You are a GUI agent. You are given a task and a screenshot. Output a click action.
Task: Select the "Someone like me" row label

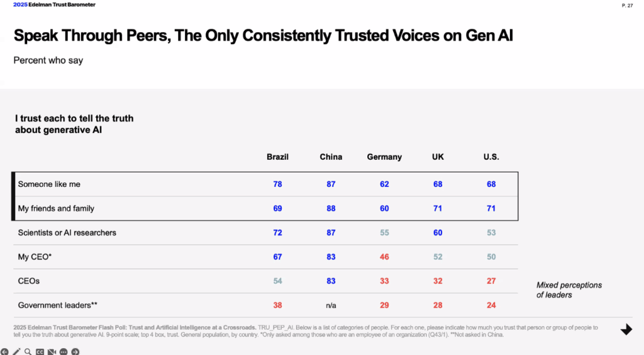click(x=49, y=184)
